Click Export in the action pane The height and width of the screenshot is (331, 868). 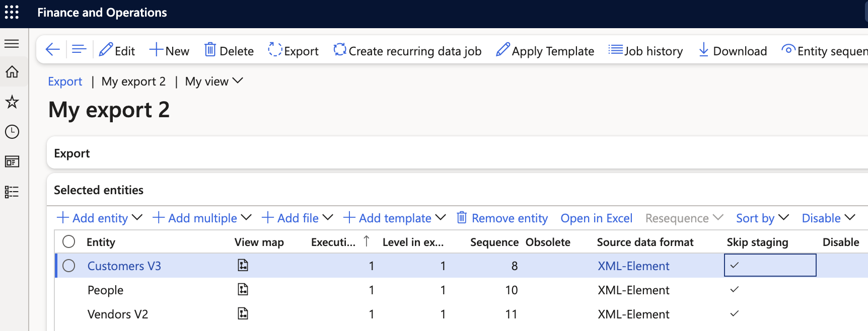[x=293, y=50]
